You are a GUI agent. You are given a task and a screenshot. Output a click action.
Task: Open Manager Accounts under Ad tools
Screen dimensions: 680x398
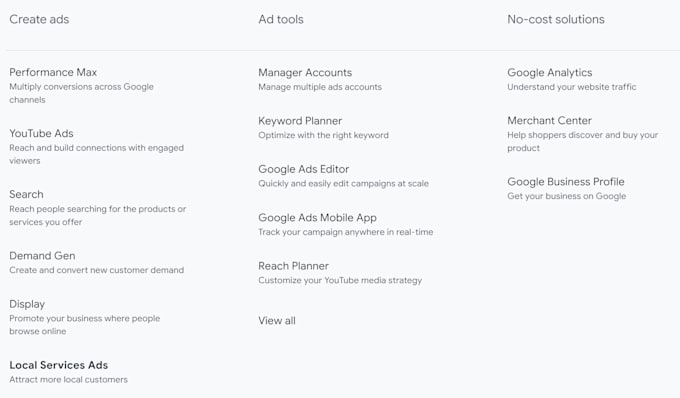coord(305,72)
